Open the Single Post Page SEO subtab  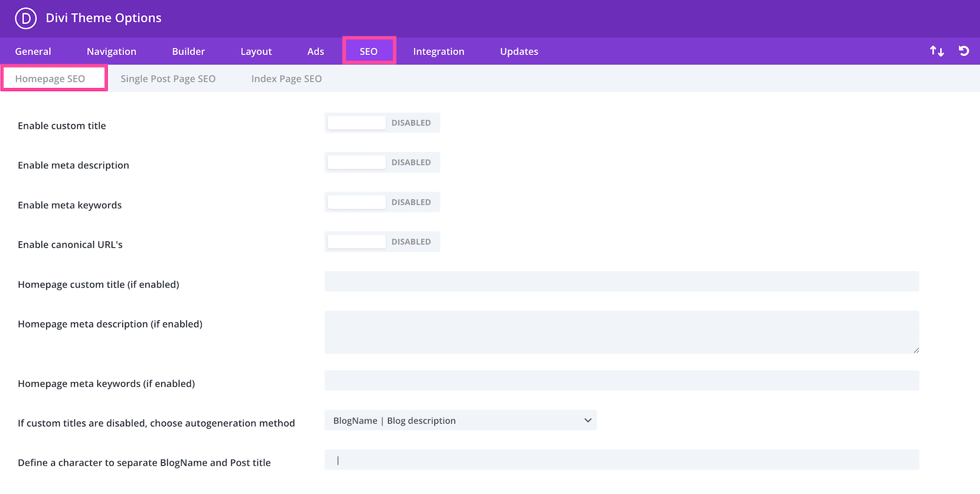(168, 79)
